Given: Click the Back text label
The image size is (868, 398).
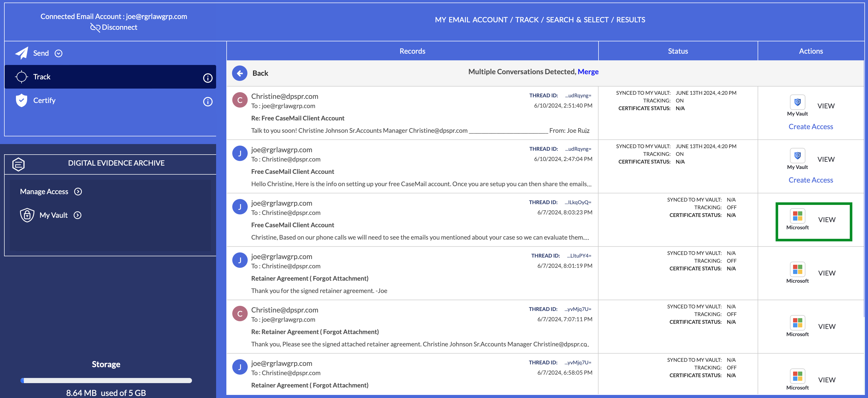Looking at the screenshot, I should click(261, 73).
